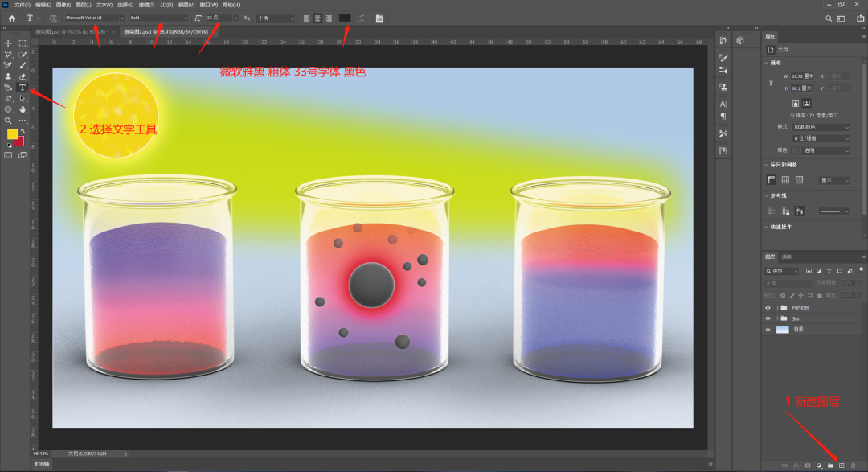The image size is (868, 472).
Task: Click the new adjustment layer icon
Action: tap(819, 466)
